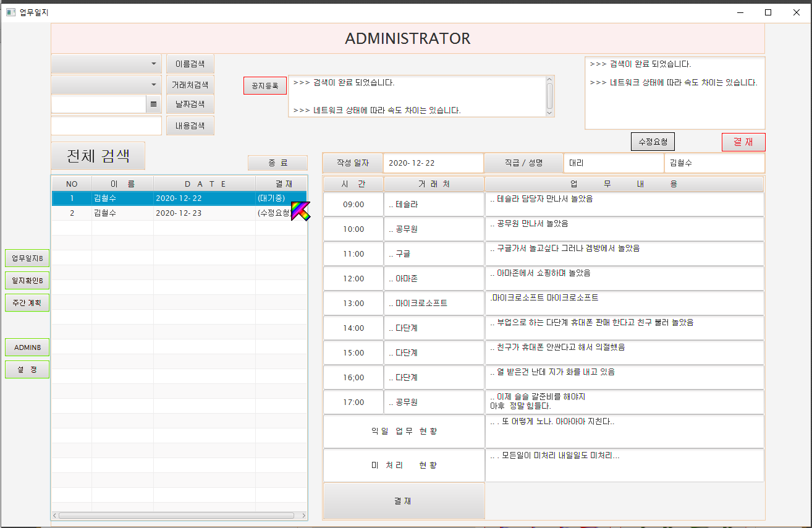Click the 09:00 time cell
The image size is (812, 528).
point(353,204)
